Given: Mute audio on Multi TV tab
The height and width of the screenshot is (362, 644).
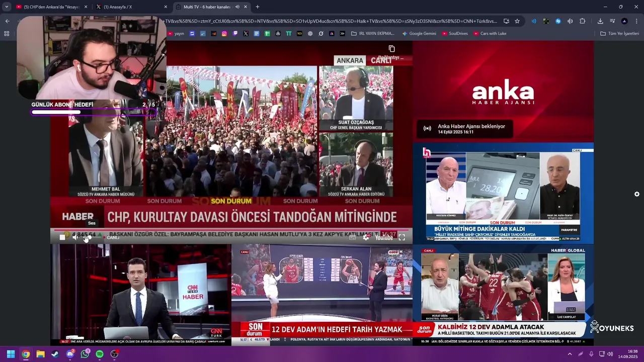Looking at the screenshot, I should coord(237,7).
